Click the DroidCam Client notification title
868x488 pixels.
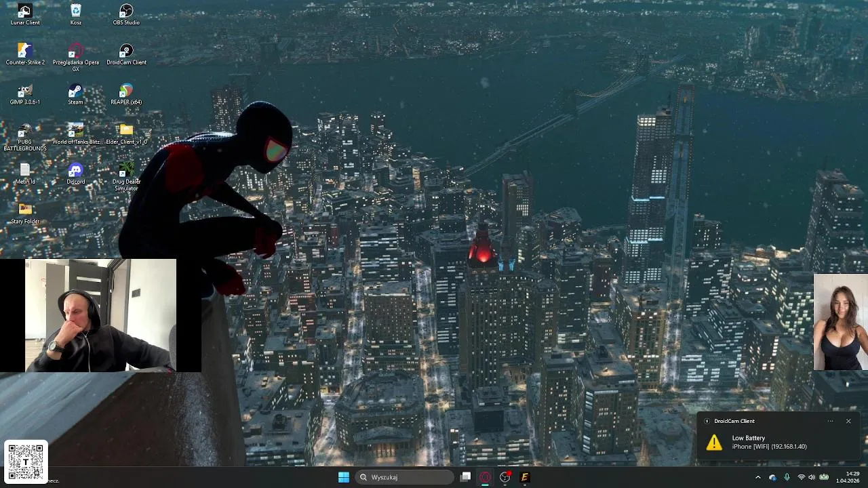[x=734, y=421]
